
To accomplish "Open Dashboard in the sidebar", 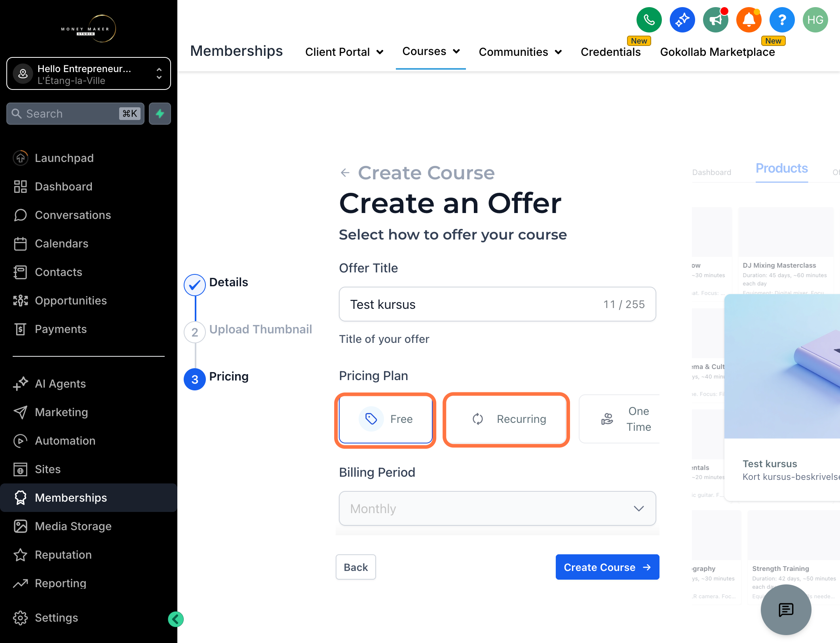I will click(89, 186).
